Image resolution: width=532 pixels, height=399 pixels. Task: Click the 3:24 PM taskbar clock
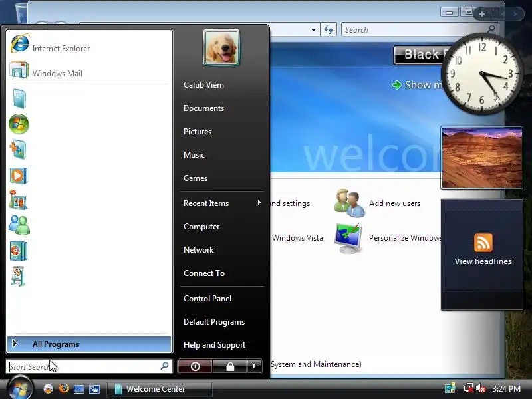pos(506,389)
